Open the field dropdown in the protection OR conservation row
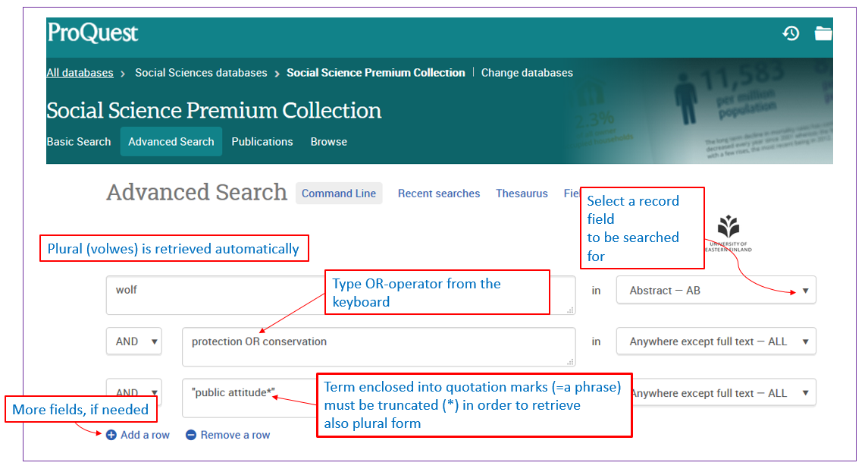This screenshot has width=868, height=472. pyautogui.click(x=716, y=341)
